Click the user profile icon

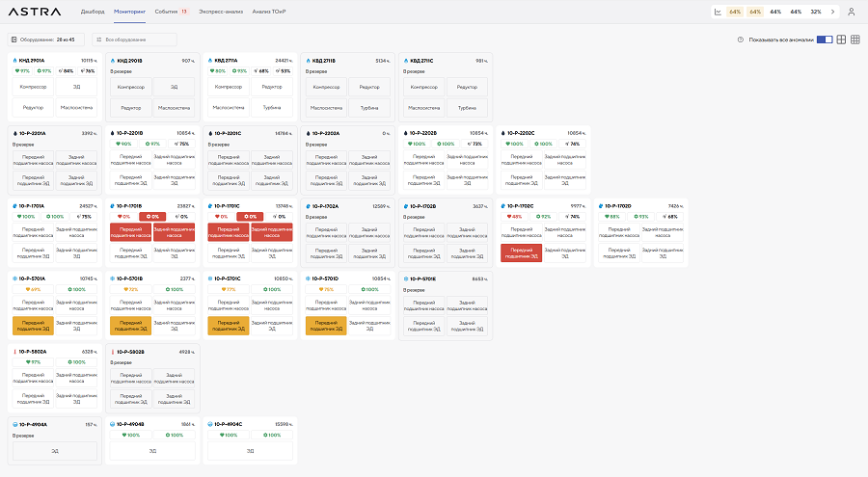click(851, 12)
